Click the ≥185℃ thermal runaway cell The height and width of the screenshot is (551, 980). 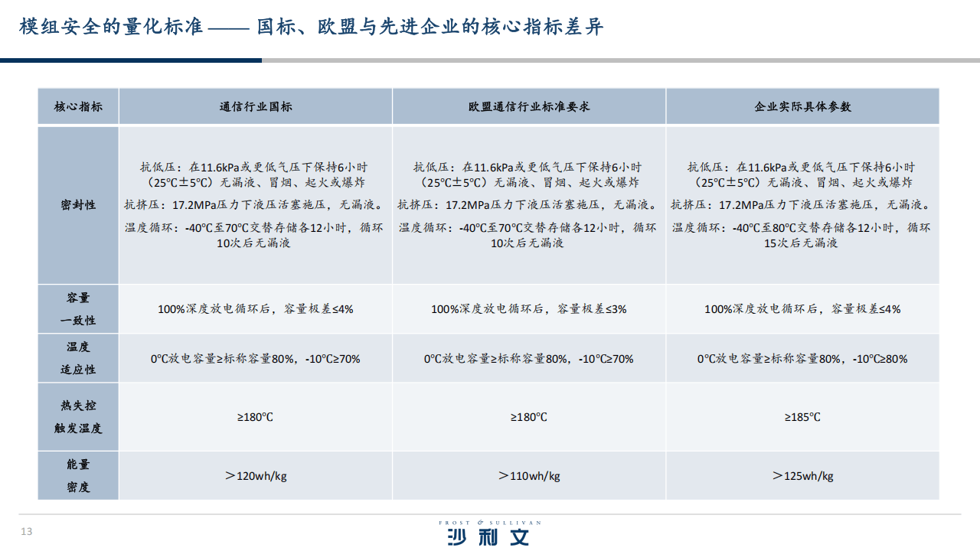point(802,417)
